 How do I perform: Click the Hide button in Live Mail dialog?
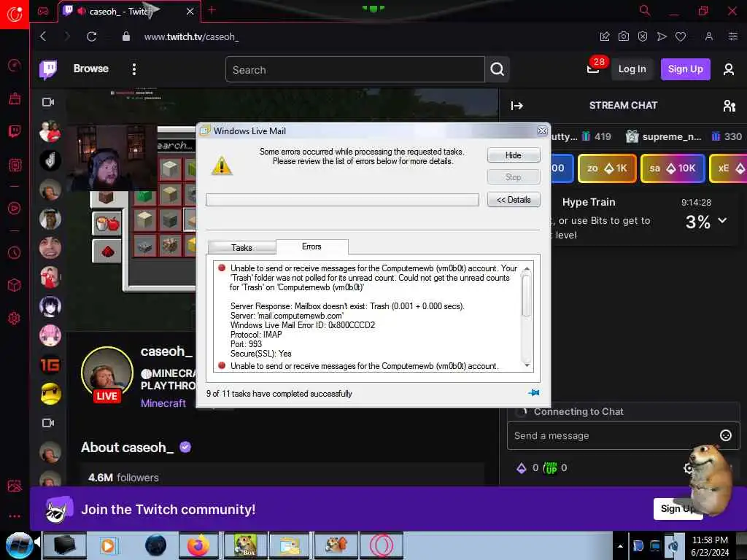tap(514, 155)
